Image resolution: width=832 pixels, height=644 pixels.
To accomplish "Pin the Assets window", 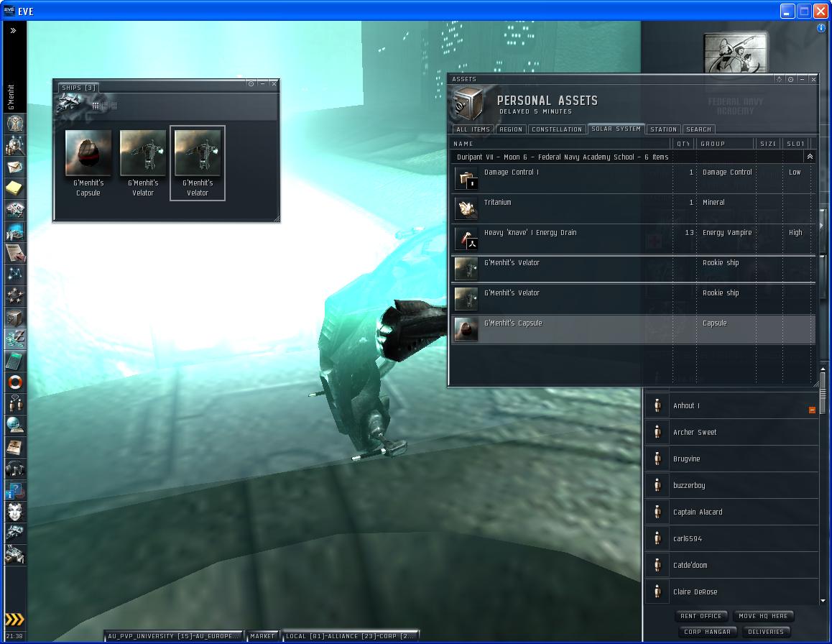I will pyautogui.click(x=790, y=79).
